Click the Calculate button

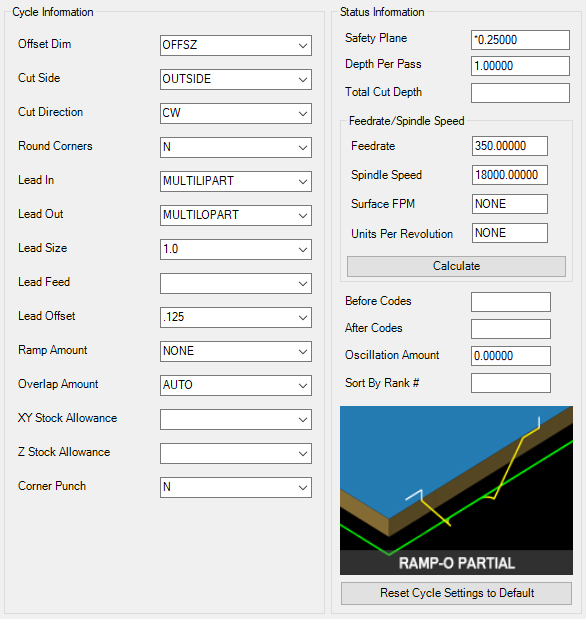[456, 266]
